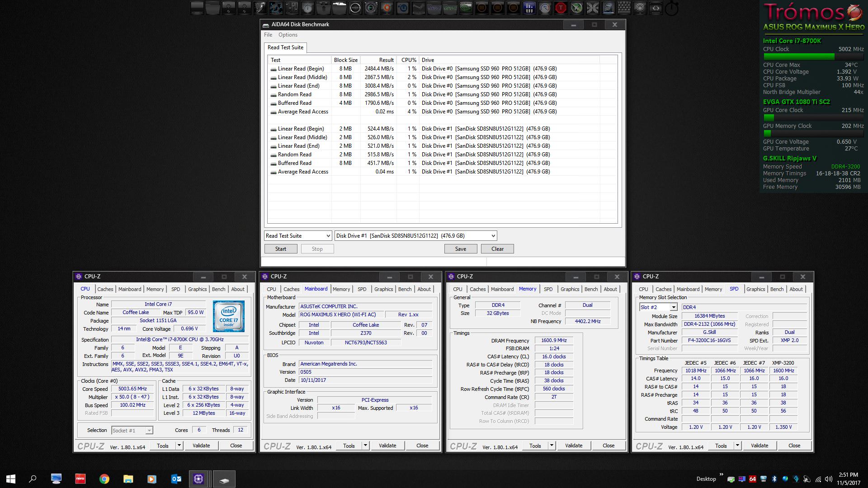This screenshot has height=488, width=868.
Task: Click the Origin orange icon in top dock
Action: point(387,8)
